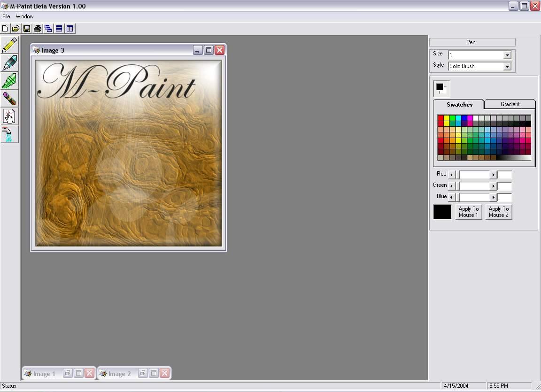Choose the green Highlighter tool
This screenshot has width=541, height=392.
click(9, 81)
